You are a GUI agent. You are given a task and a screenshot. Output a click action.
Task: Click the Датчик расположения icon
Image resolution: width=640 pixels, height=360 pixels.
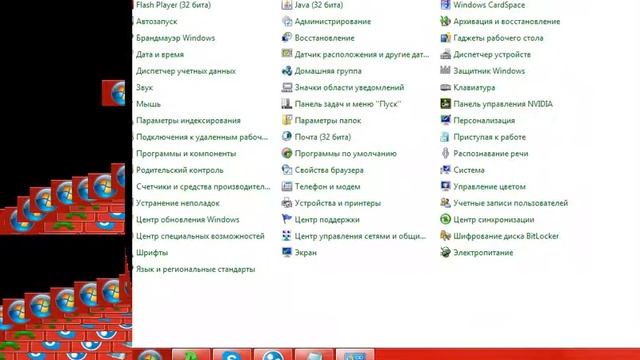coord(287,54)
